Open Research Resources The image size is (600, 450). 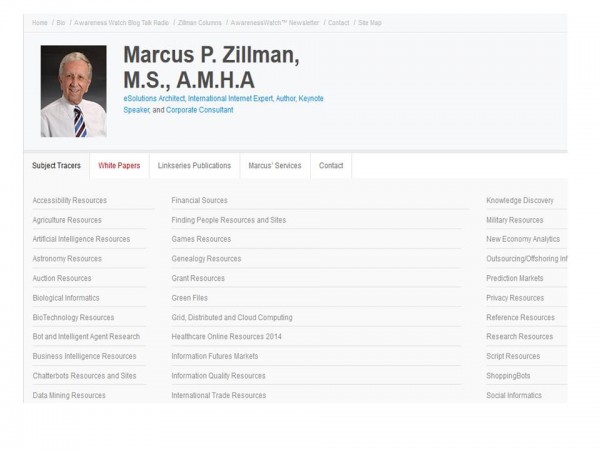(520, 336)
